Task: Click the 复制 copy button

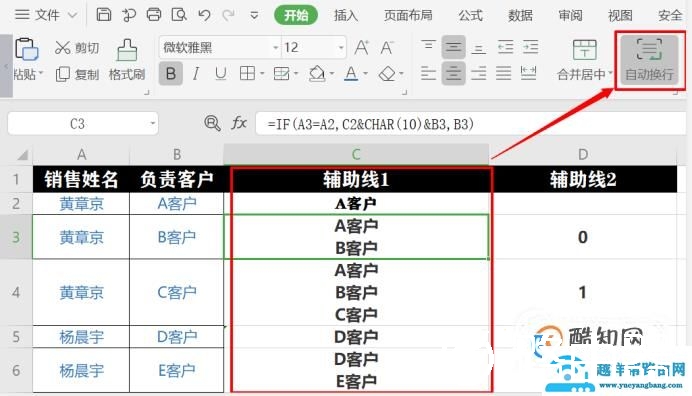Action: pyautogui.click(x=77, y=74)
